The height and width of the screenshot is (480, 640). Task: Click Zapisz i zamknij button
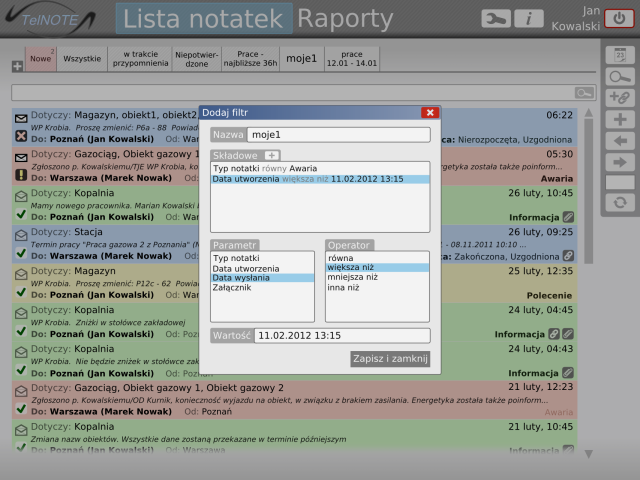pyautogui.click(x=390, y=359)
